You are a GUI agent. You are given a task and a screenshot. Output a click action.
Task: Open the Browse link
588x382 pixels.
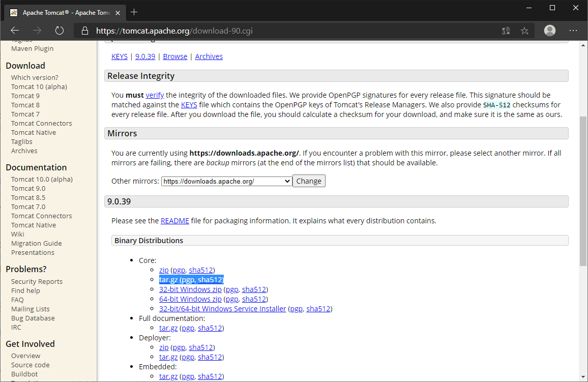(175, 56)
